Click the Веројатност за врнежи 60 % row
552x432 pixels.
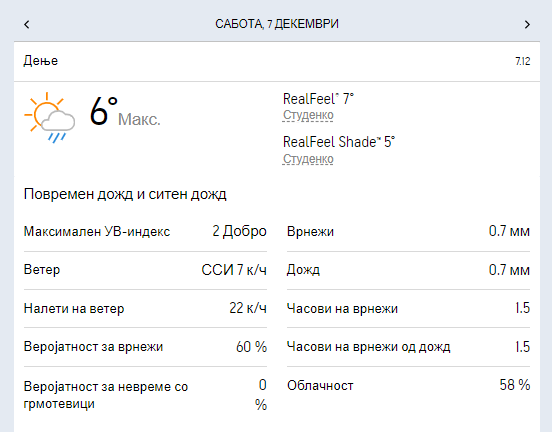coord(145,347)
